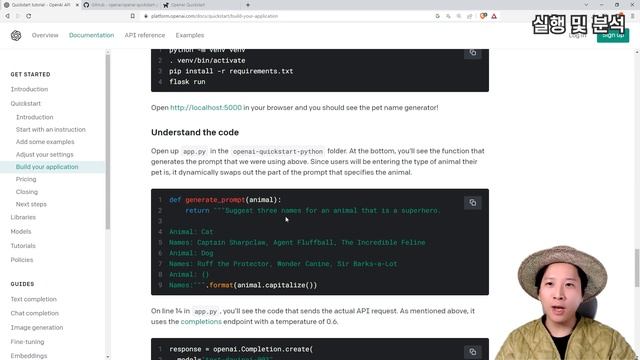640x360 pixels.
Task: Open the completions endpoint link
Action: pyautogui.click(x=201, y=322)
